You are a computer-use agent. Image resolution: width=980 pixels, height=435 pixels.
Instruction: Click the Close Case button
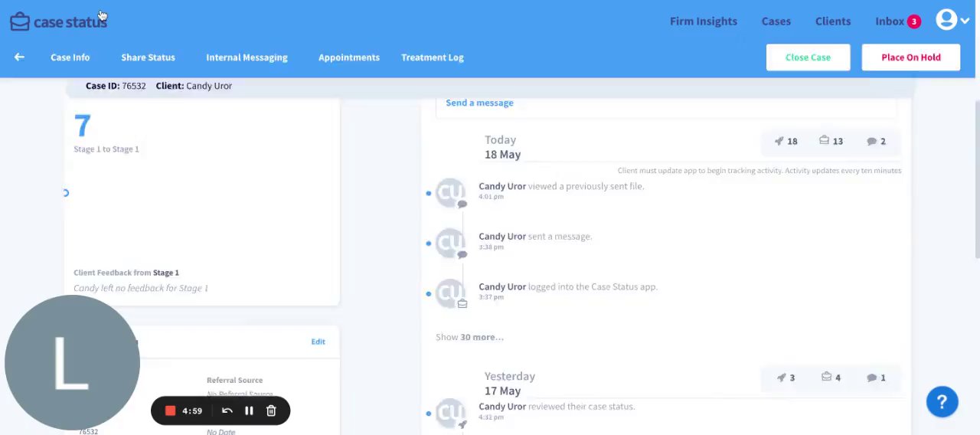point(808,57)
